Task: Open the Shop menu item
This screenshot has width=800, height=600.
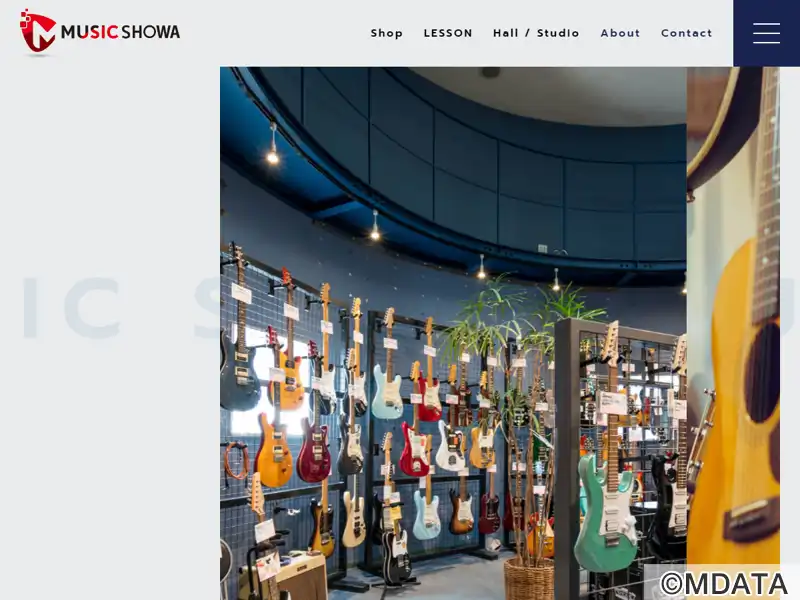Action: [386, 33]
